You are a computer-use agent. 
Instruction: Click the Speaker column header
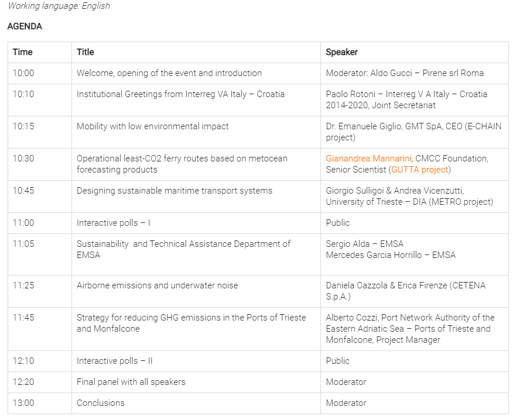pyautogui.click(x=341, y=52)
